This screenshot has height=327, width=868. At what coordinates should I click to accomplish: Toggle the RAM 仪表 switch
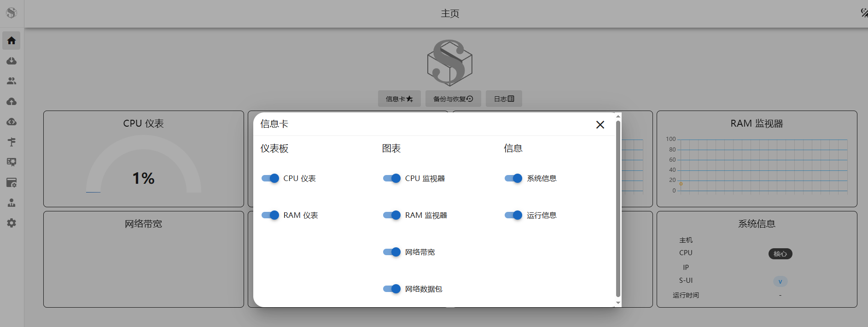270,215
